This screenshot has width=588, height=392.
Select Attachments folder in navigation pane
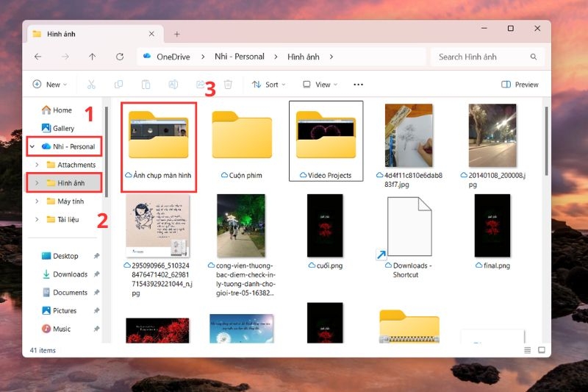(71, 165)
